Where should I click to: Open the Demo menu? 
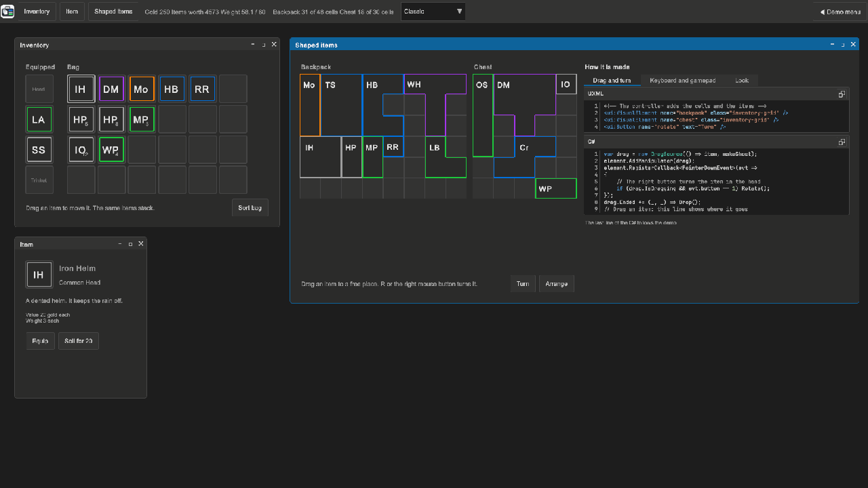click(840, 12)
